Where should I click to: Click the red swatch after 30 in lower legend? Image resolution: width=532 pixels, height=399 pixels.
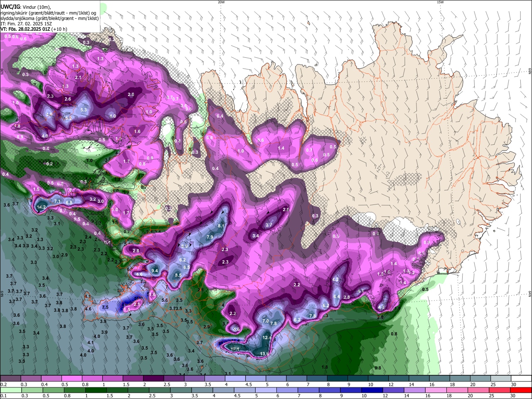pyautogui.click(x=520, y=390)
